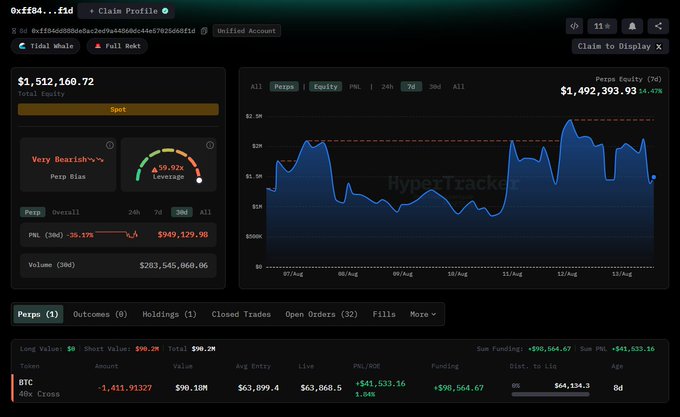The image size is (680, 417).
Task: Click the +$98,564.67 funding cell in BTC row
Action: pos(458,388)
